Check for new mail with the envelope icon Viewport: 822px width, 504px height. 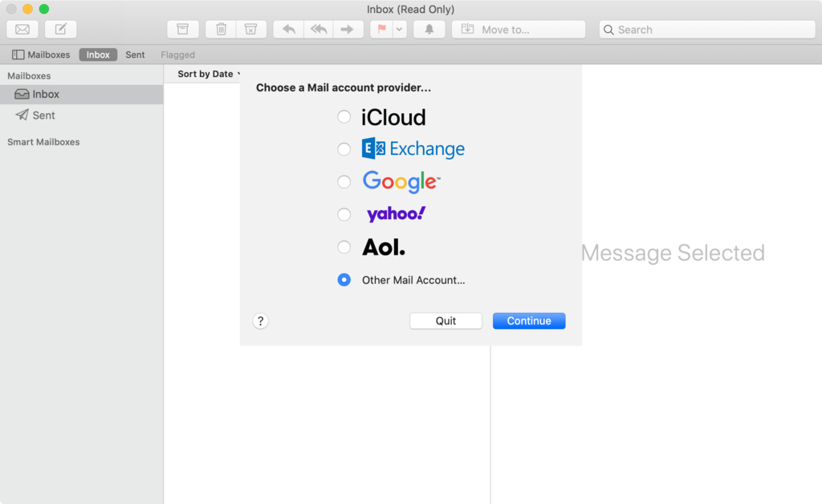point(22,29)
